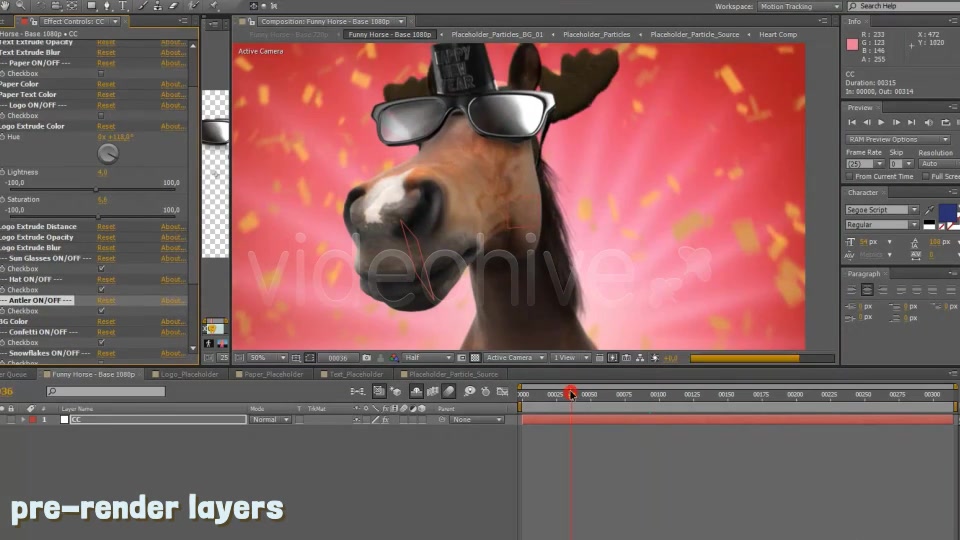960x540 pixels.
Task: Open the 50% magnification dropdown
Action: [267, 358]
